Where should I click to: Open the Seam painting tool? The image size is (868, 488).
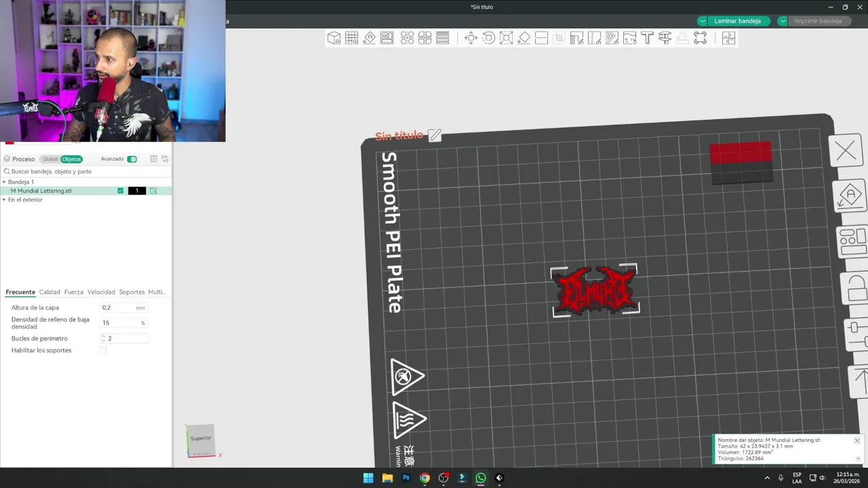595,38
